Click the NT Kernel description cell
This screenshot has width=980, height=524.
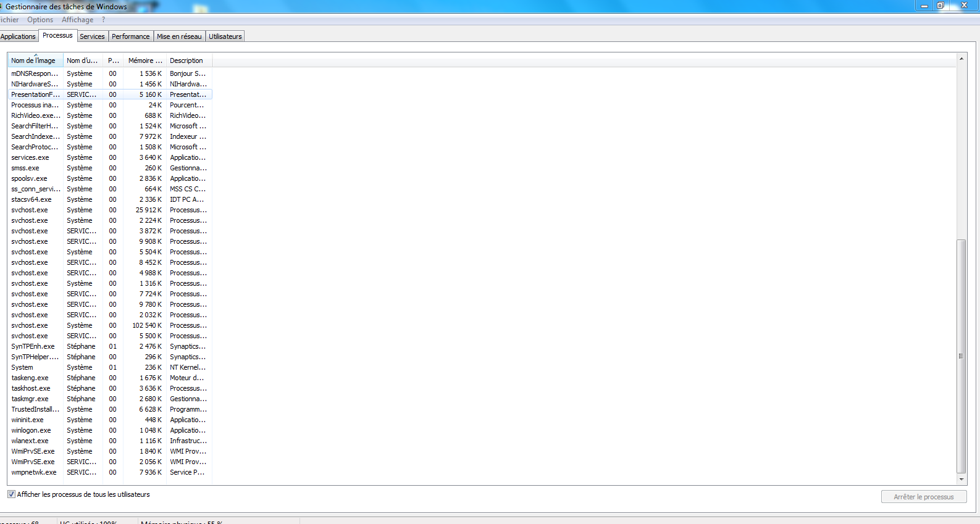188,367
